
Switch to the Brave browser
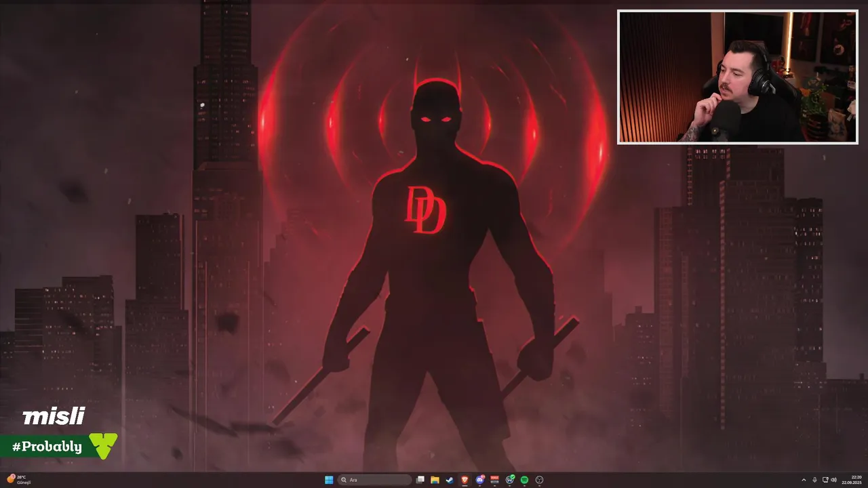(x=465, y=480)
